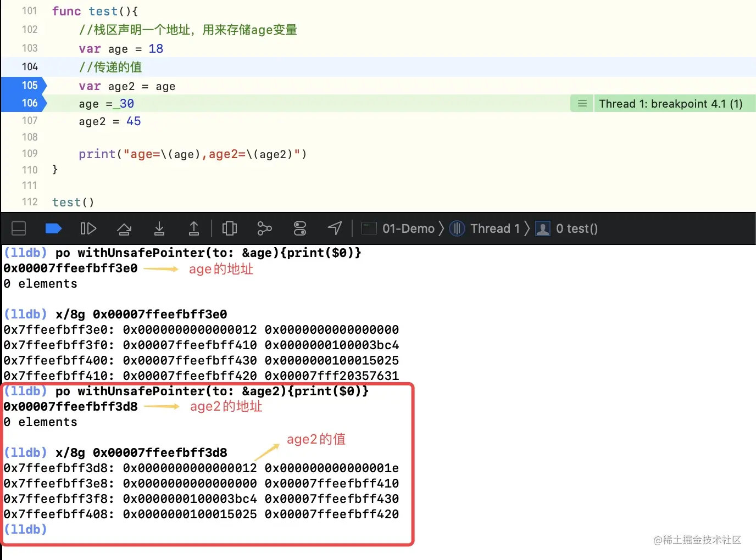Click 'var age2 = age' on line 105

127,86
